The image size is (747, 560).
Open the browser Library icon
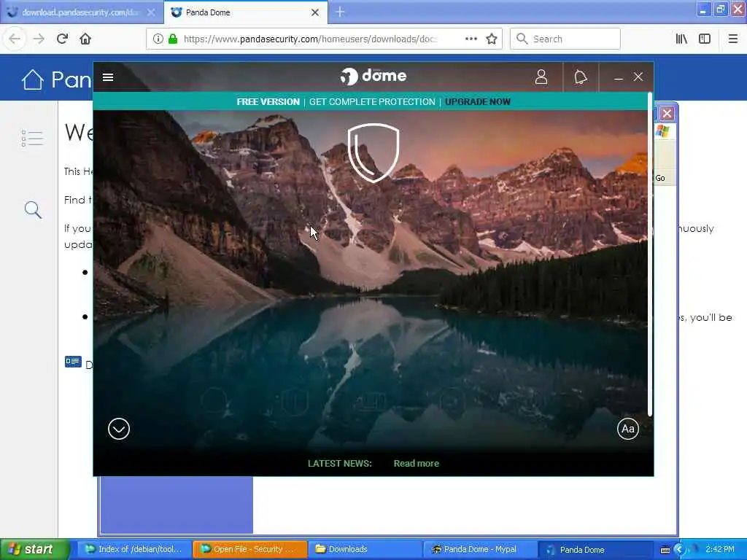681,39
